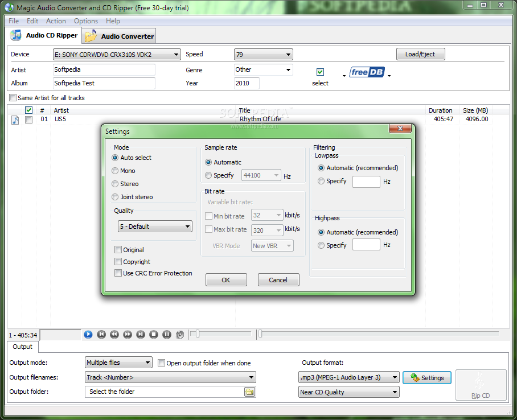
Task: Open the Action menu
Action: pyautogui.click(x=56, y=20)
